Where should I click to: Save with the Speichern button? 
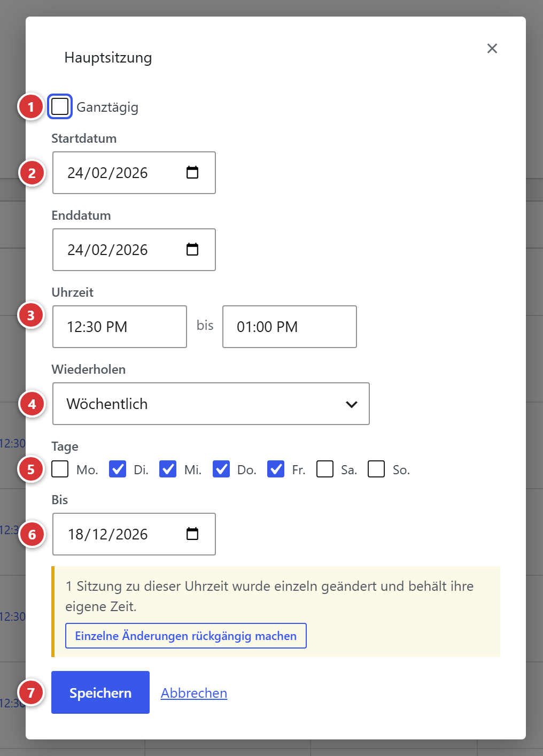(x=100, y=692)
